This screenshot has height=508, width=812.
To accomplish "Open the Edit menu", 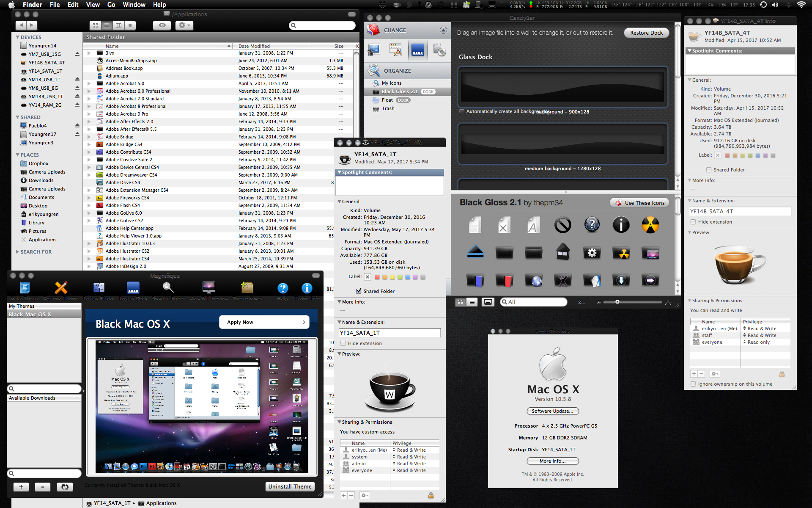I will point(73,5).
